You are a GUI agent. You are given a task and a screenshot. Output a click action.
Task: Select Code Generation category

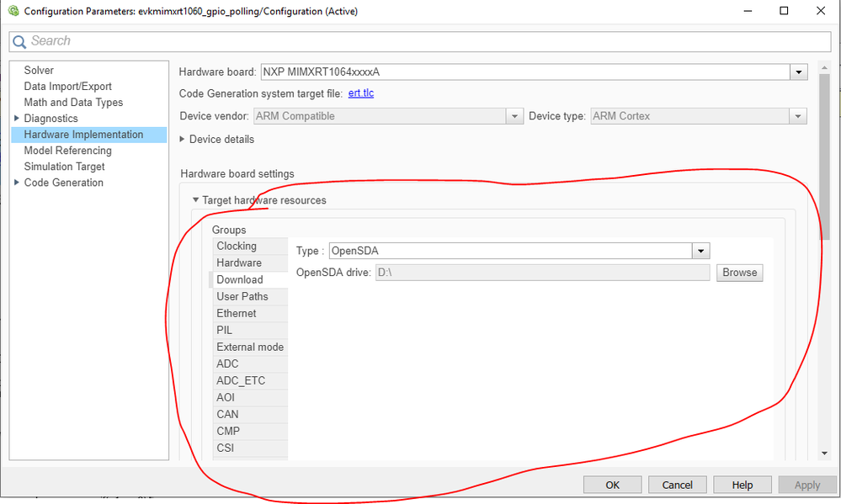click(63, 183)
